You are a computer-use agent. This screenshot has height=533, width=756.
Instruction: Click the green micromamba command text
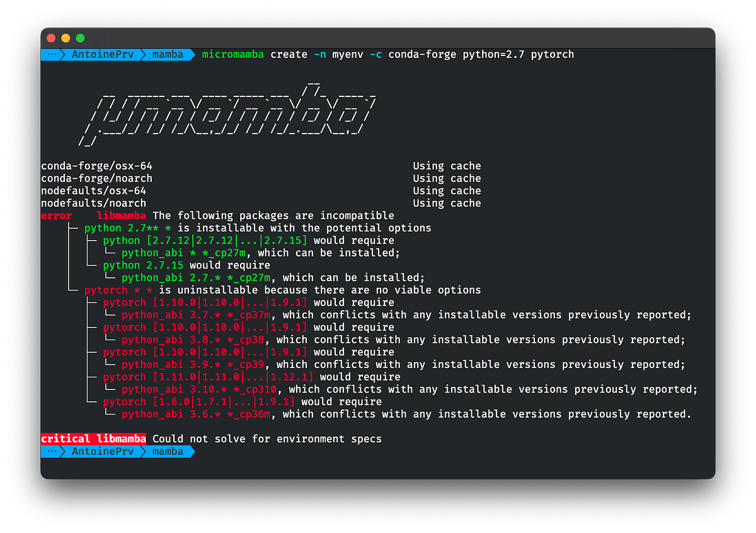(232, 54)
